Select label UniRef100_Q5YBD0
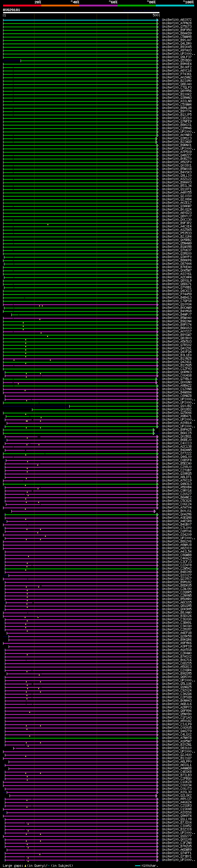 point(177,60)
